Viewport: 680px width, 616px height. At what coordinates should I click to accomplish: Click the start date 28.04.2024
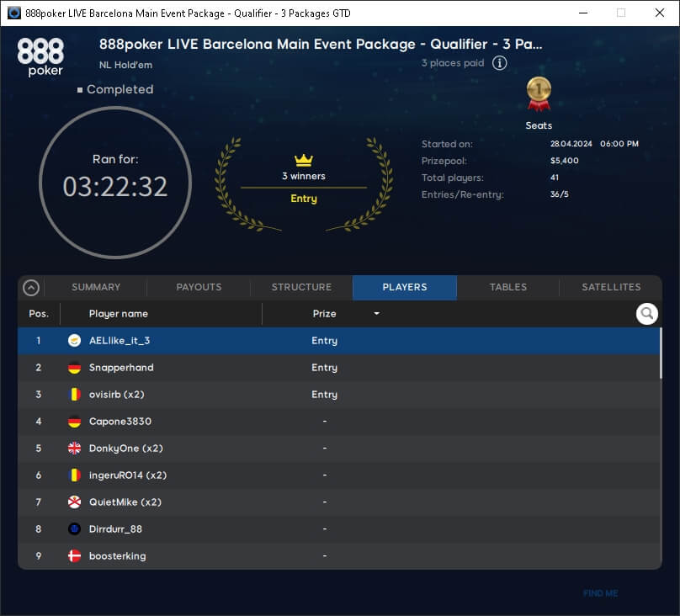point(571,144)
